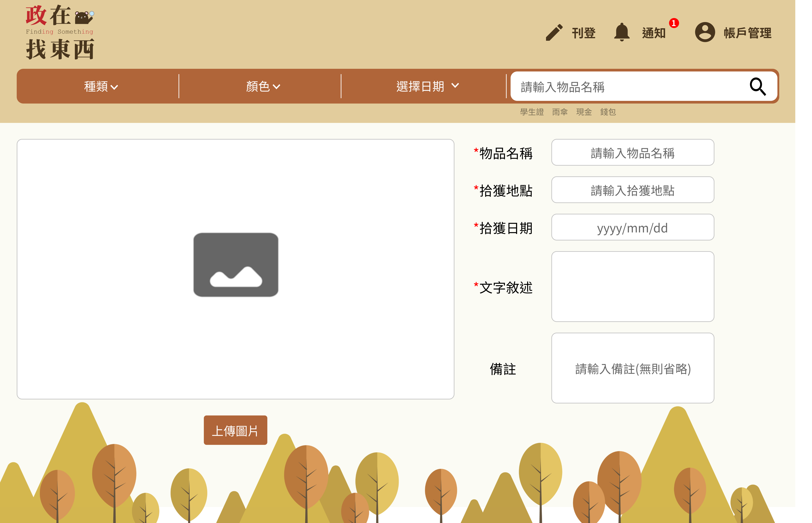812x523 pixels.
Task: Click the notification bell icon
Action: click(x=622, y=32)
